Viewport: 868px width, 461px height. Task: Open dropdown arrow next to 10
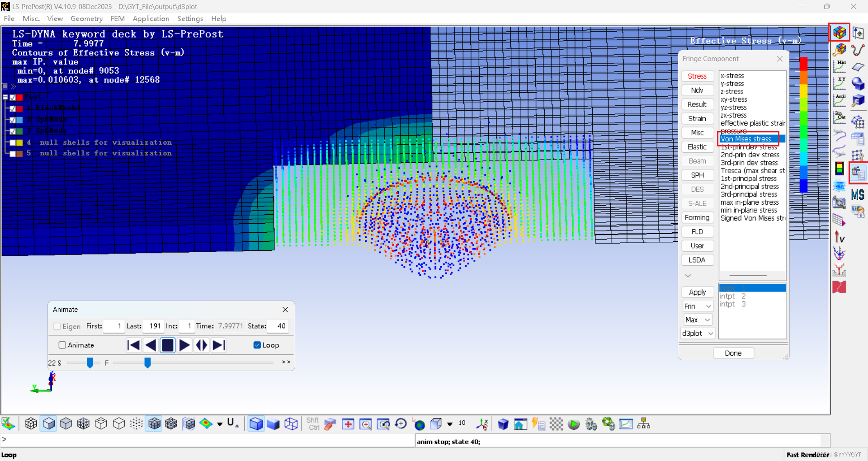click(450, 424)
